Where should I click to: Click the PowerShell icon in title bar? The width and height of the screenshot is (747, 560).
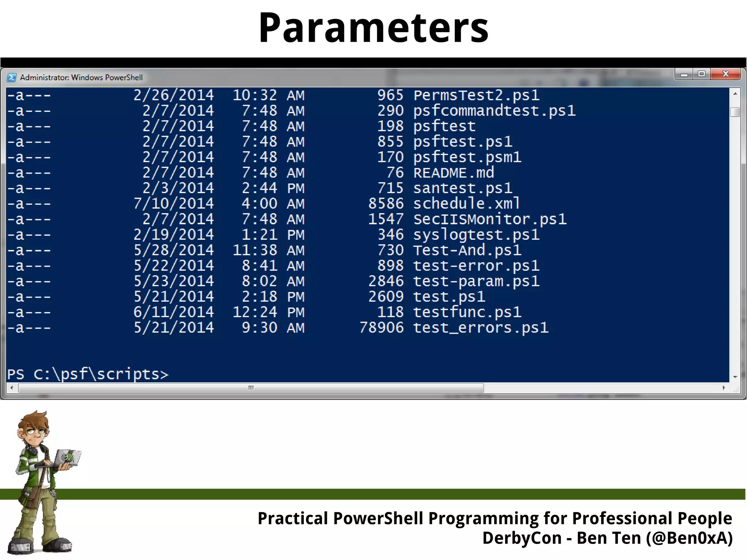click(12, 77)
